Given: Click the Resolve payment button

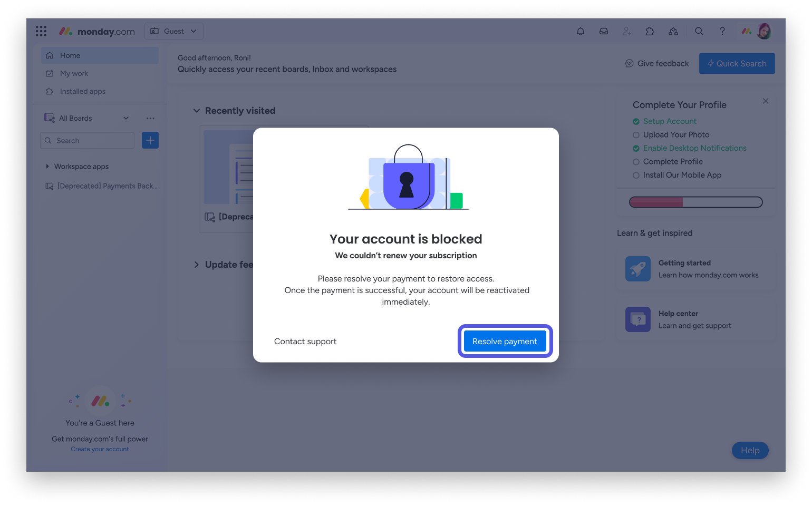Looking at the screenshot, I should [x=505, y=341].
